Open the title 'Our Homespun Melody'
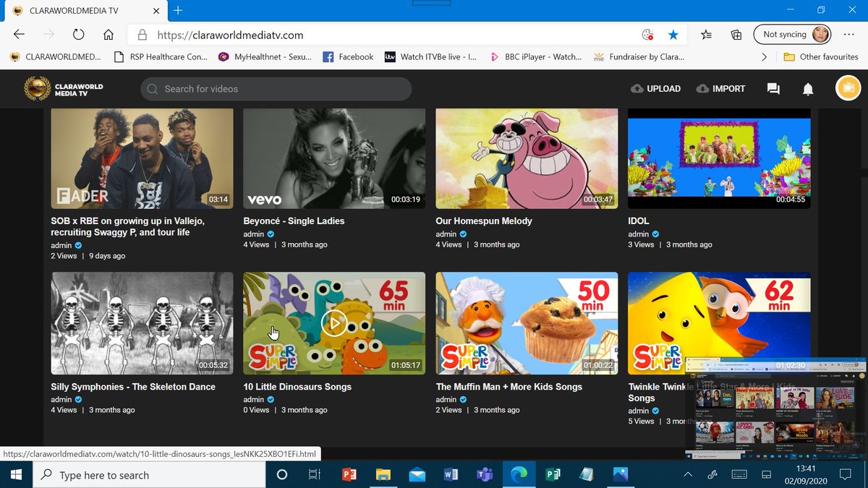This screenshot has width=868, height=488. pos(483,221)
